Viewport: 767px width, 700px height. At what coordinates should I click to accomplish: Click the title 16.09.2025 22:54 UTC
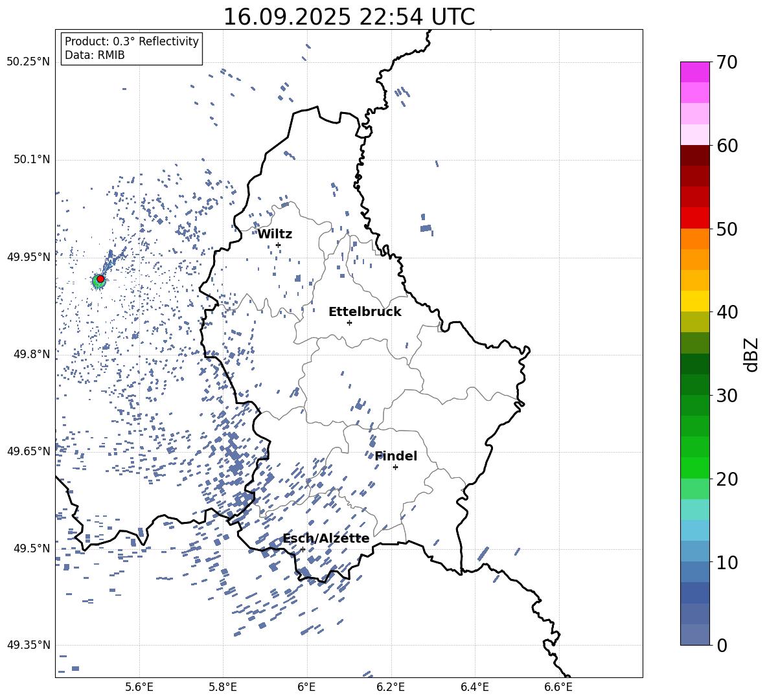[x=349, y=17]
